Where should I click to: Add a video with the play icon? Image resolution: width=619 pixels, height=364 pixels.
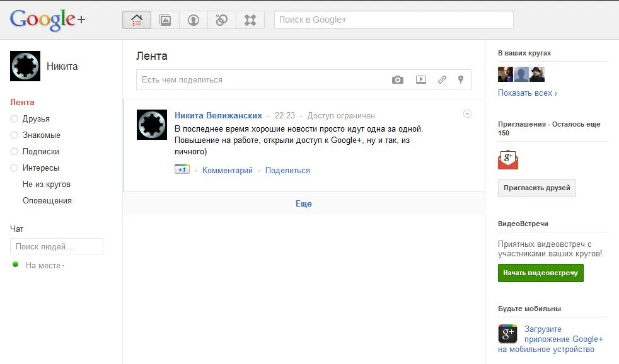tap(421, 79)
